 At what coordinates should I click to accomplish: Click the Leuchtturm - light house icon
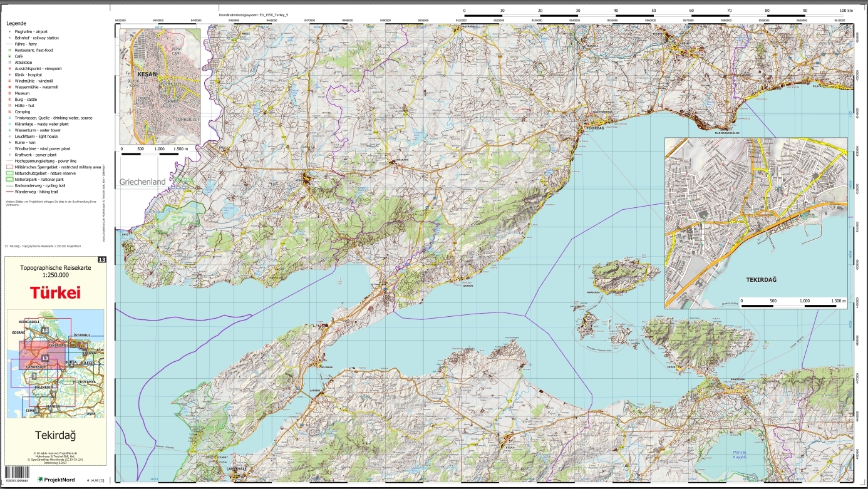pyautogui.click(x=9, y=136)
